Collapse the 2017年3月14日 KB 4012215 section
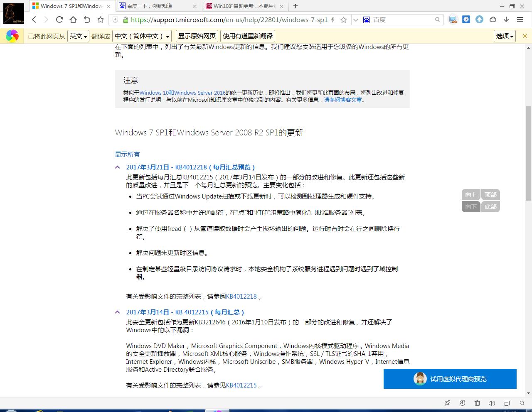 pos(118,312)
